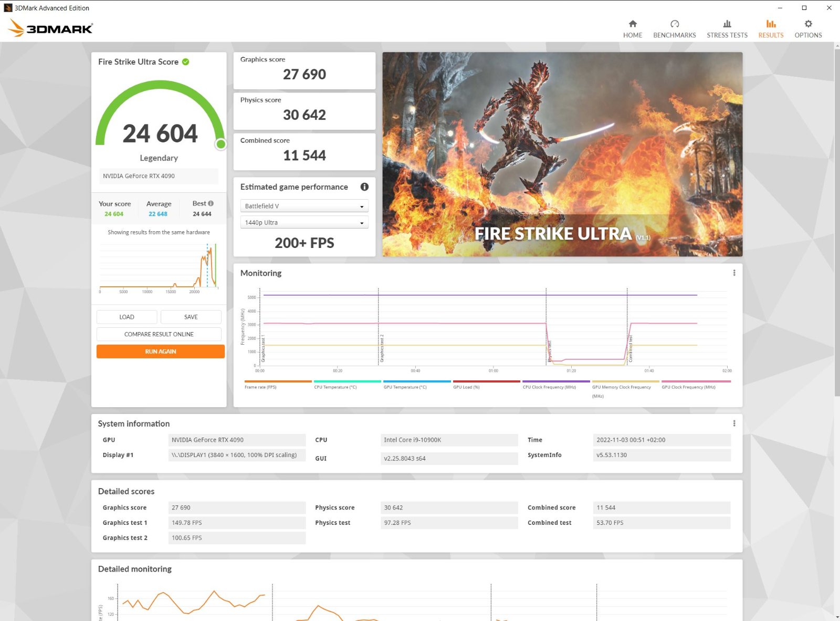Click the Legendary rating label

pos(159,158)
